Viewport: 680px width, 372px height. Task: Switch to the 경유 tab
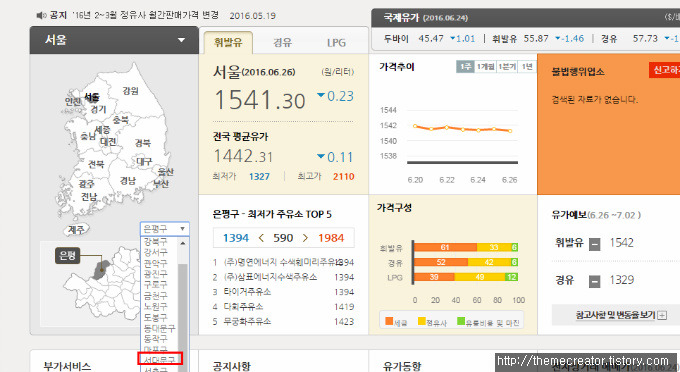(282, 42)
